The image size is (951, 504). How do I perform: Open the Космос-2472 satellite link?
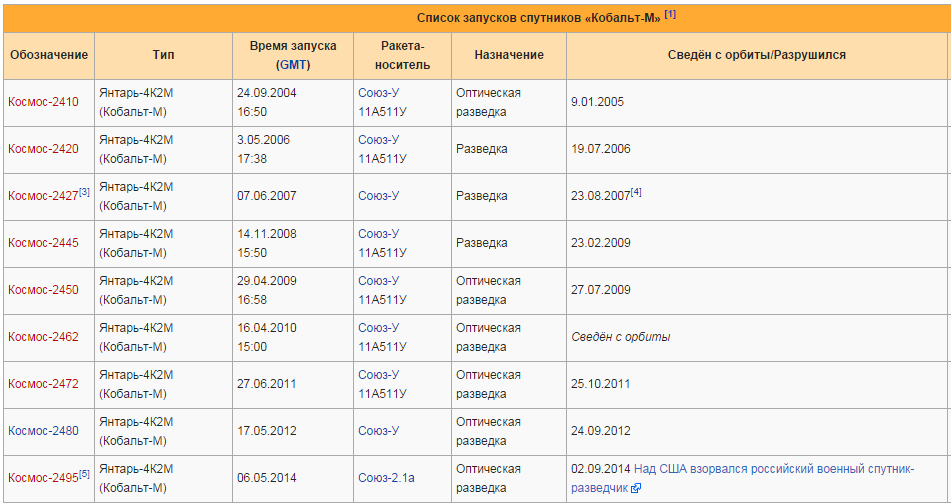click(43, 384)
